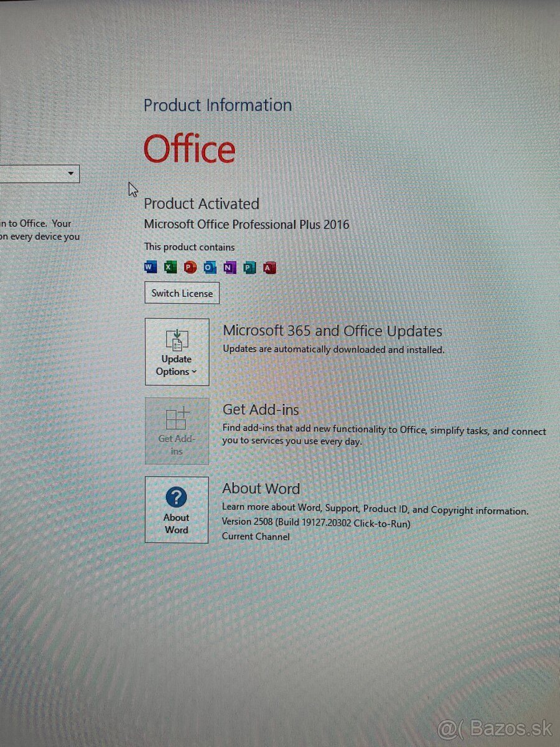Click Microsoft Office Professional Plus 2016 text
Viewport: 560px width, 747px height.
pyautogui.click(x=246, y=224)
